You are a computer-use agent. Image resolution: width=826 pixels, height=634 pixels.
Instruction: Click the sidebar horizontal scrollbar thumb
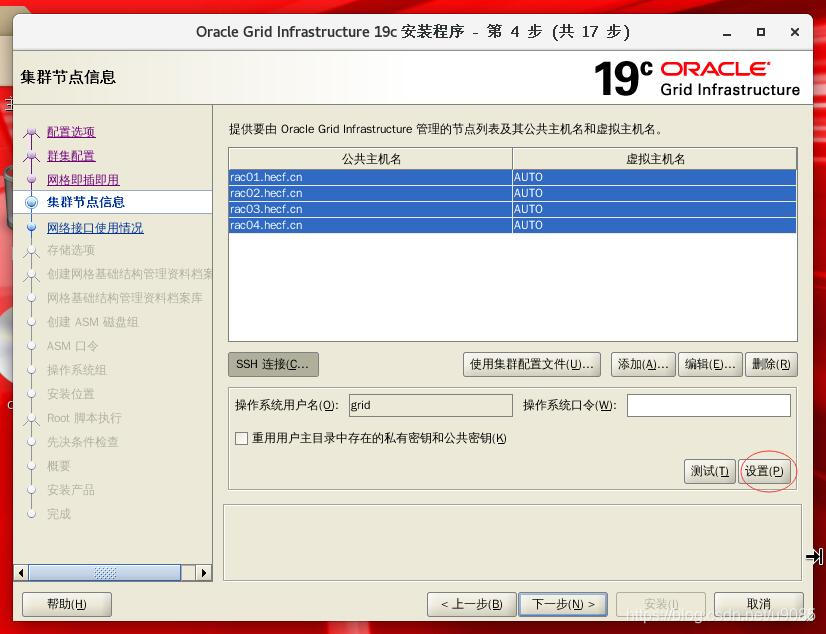(105, 573)
